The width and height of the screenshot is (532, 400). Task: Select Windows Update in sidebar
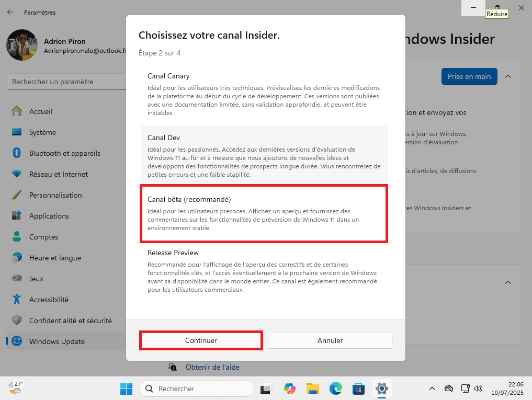66,341
